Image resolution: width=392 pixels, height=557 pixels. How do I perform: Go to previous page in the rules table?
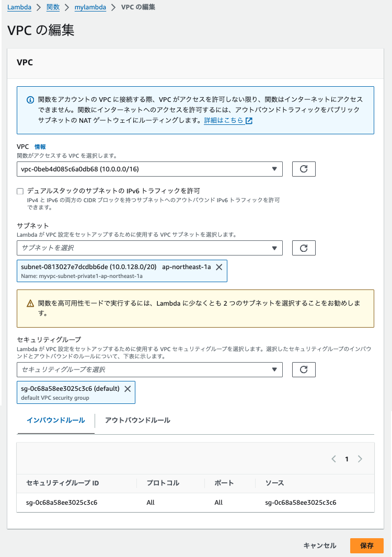(x=333, y=459)
